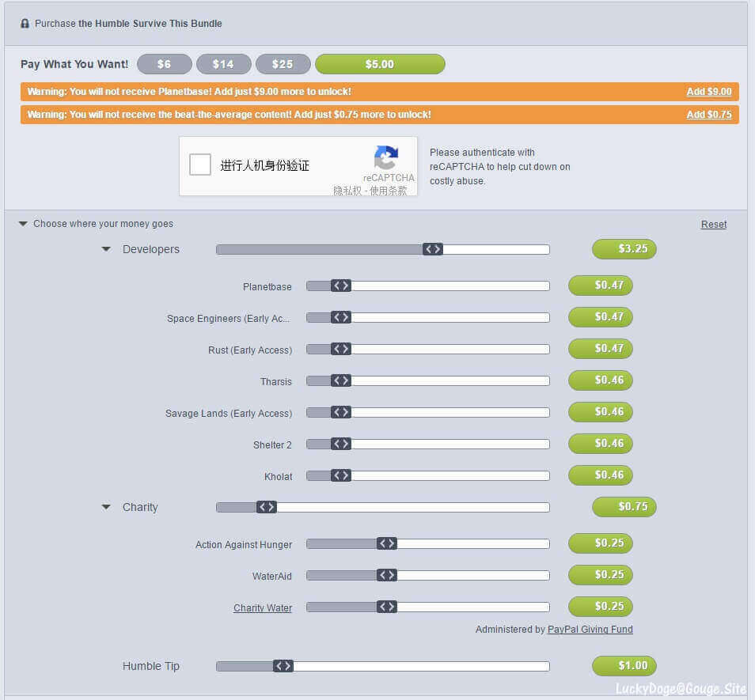Screen dimensions: 755x700
Task: Check the reCAPTCHA human verification checkbox
Action: [x=201, y=164]
